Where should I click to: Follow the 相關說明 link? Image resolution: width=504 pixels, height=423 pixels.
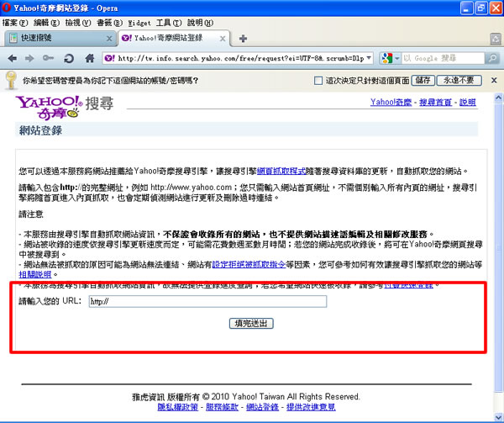[34, 274]
